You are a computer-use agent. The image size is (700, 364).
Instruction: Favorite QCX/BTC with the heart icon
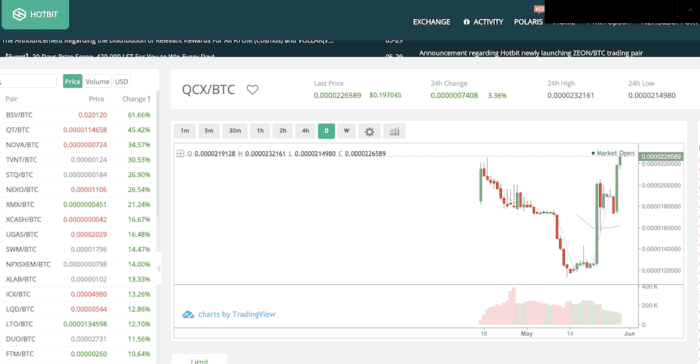point(253,90)
